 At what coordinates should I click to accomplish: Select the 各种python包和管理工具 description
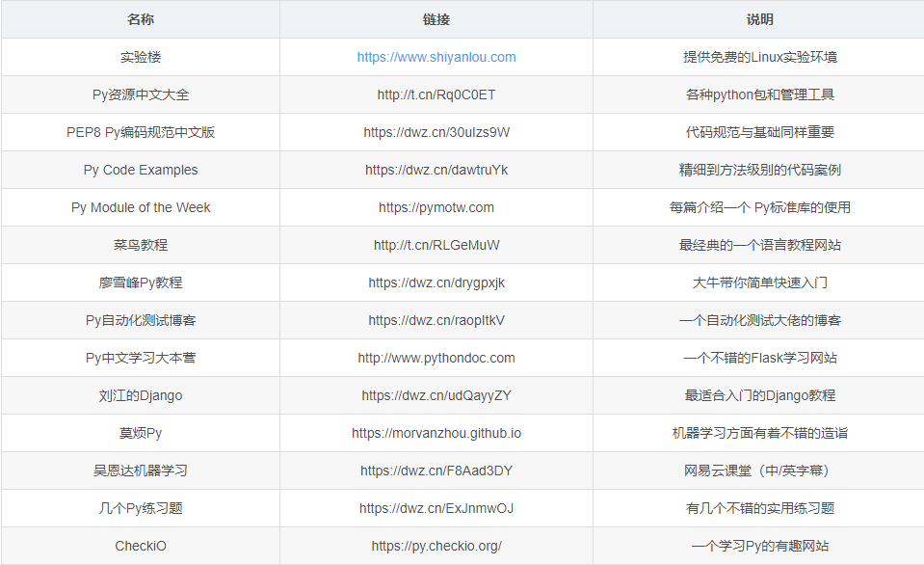pyautogui.click(x=759, y=94)
